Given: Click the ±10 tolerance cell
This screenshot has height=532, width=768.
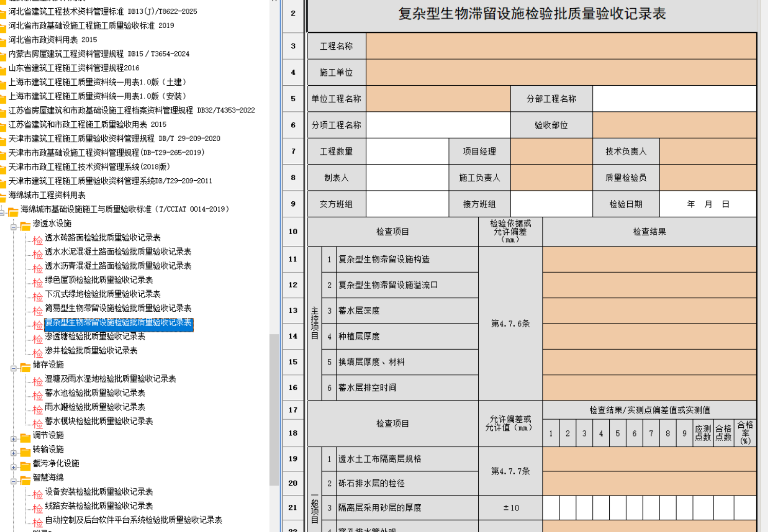Looking at the screenshot, I should pos(510,508).
